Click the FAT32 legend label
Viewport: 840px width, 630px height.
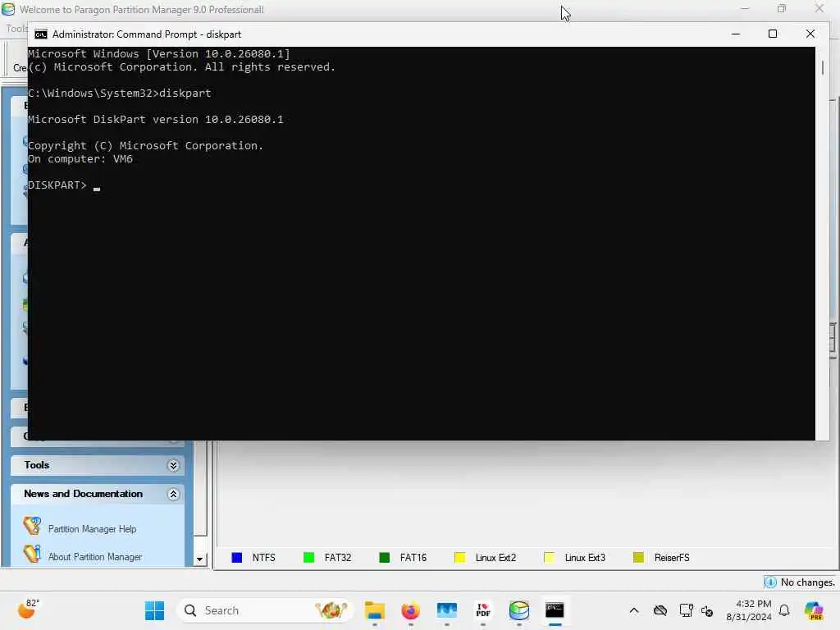337,558
